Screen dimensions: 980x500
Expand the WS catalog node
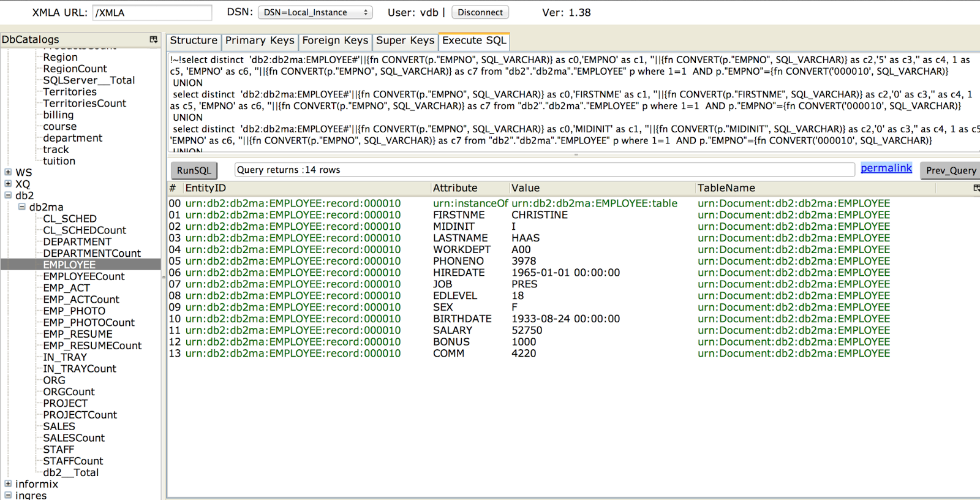tap(8, 172)
